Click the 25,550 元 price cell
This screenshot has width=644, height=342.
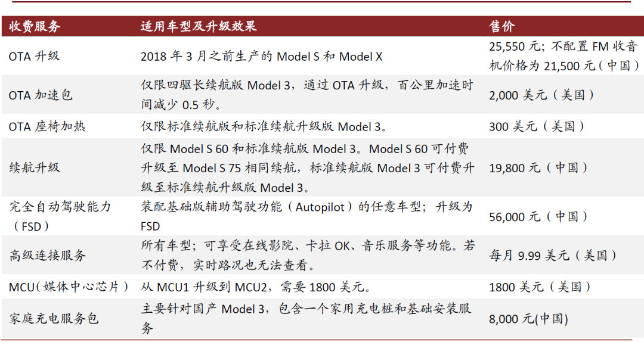[564, 56]
